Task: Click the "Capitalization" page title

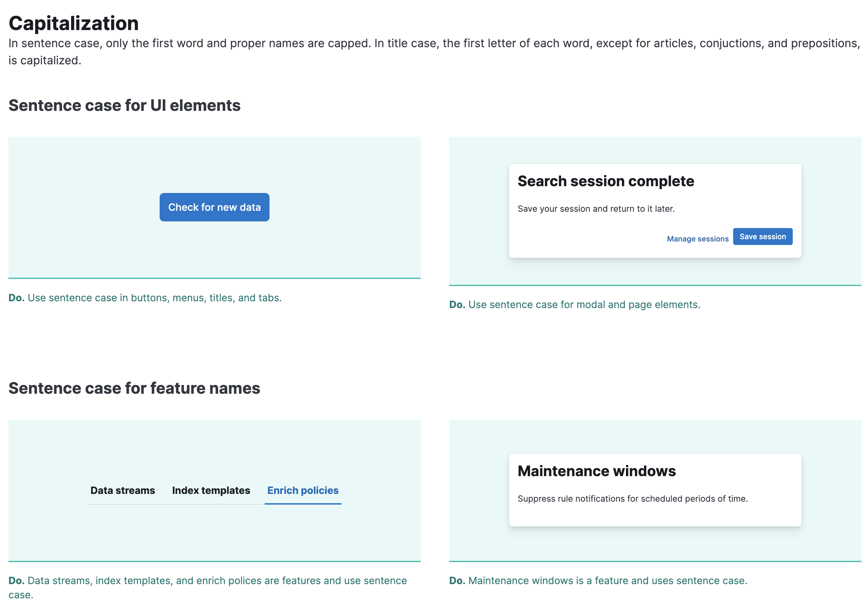Action: pyautogui.click(x=74, y=24)
